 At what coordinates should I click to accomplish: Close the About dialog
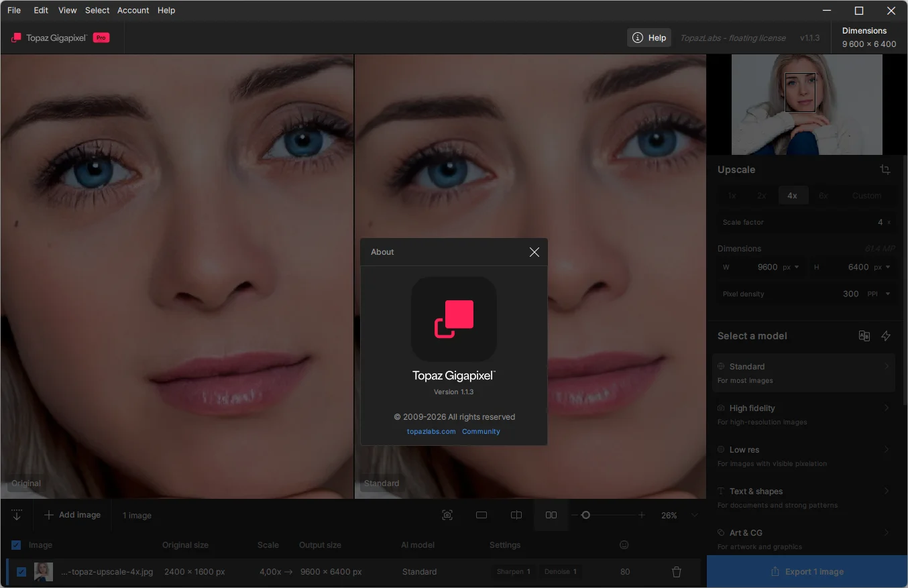click(x=534, y=252)
